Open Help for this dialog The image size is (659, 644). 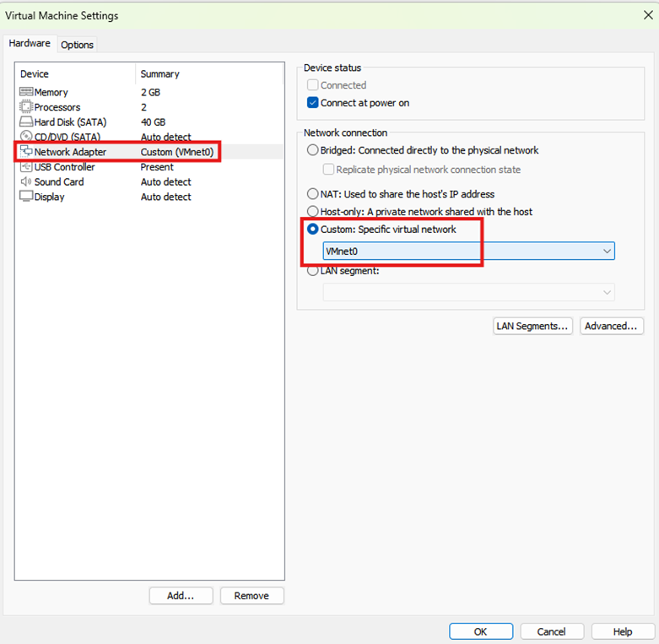coord(623,631)
